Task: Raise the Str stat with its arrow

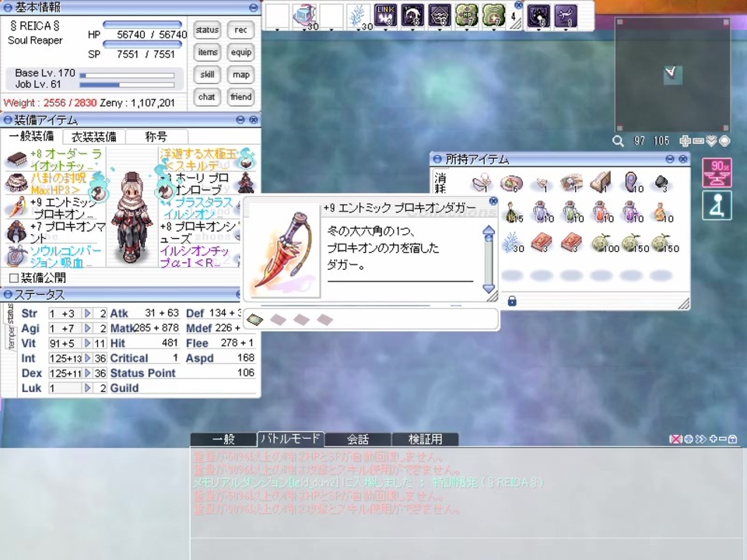Action: click(87, 313)
